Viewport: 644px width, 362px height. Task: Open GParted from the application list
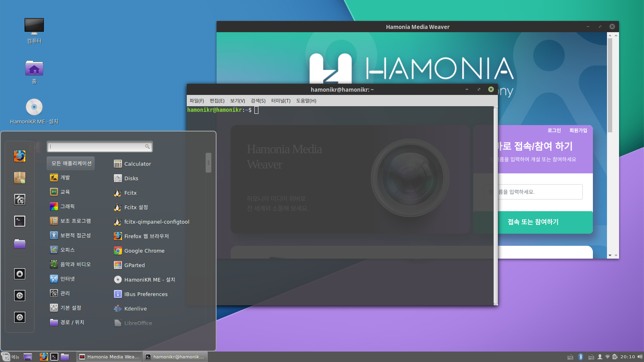point(134,265)
